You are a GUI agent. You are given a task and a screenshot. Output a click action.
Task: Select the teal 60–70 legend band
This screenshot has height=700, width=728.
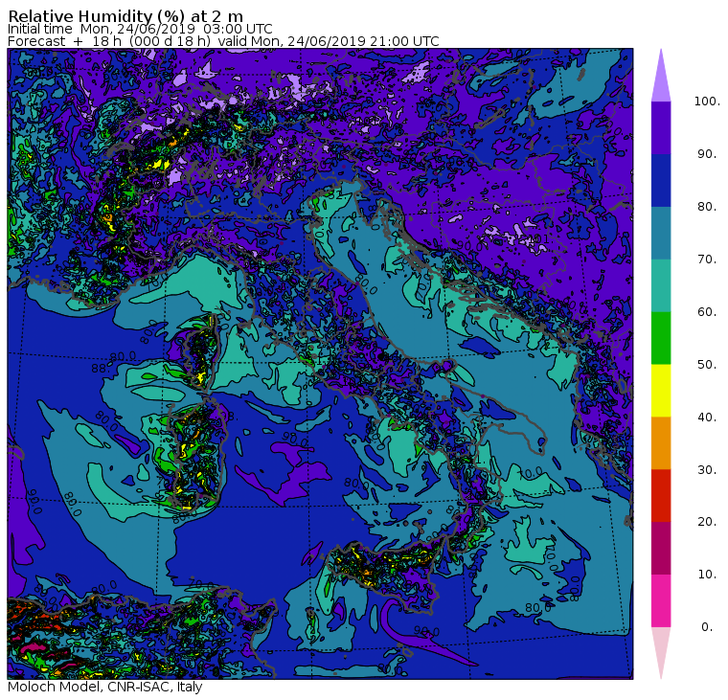(661, 285)
